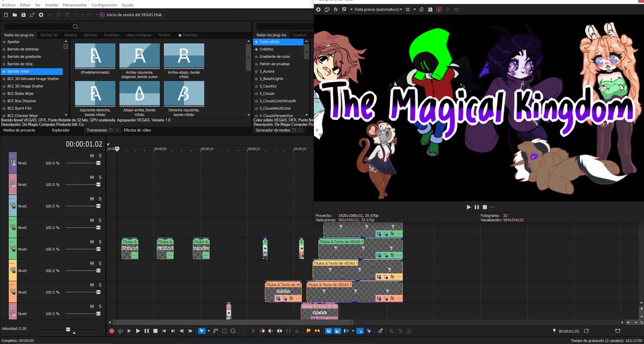Adjust the track 10 level slider
The image size is (644, 344).
[83, 163]
